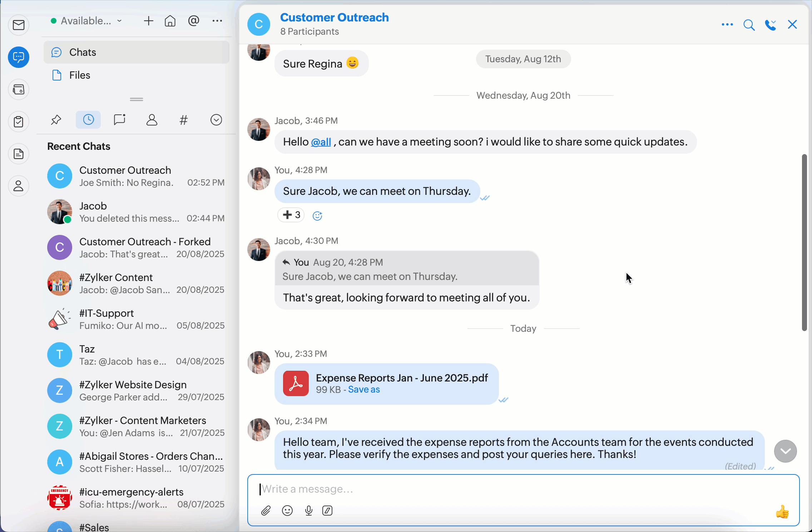Click the slash command icon in composer
Viewport: 812px width, 532px height.
pyautogui.click(x=327, y=511)
